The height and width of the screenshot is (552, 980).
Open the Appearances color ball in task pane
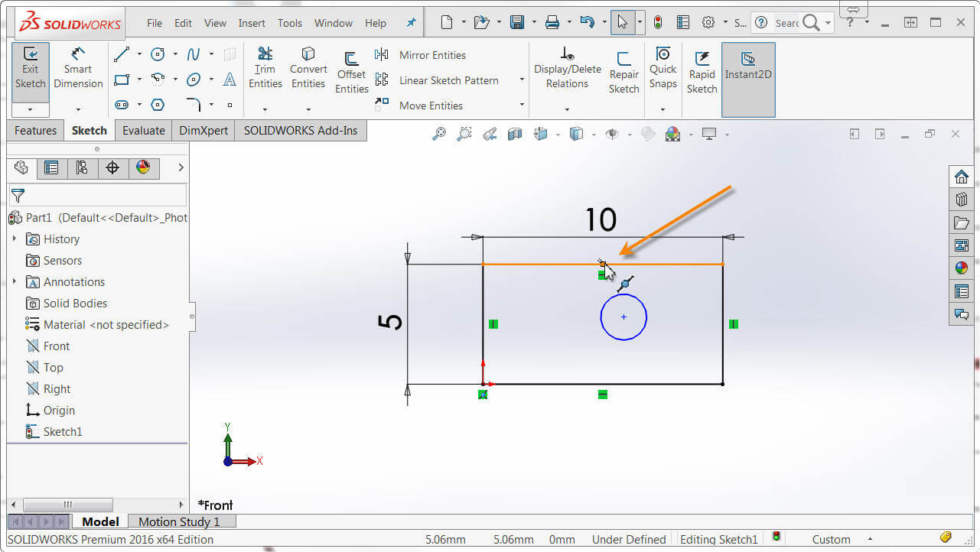tap(962, 268)
